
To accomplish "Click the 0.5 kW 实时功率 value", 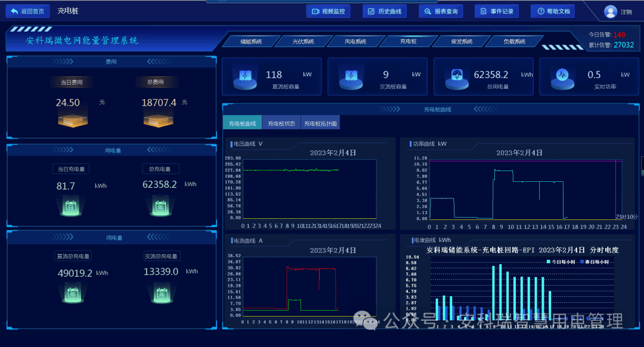I will [594, 75].
